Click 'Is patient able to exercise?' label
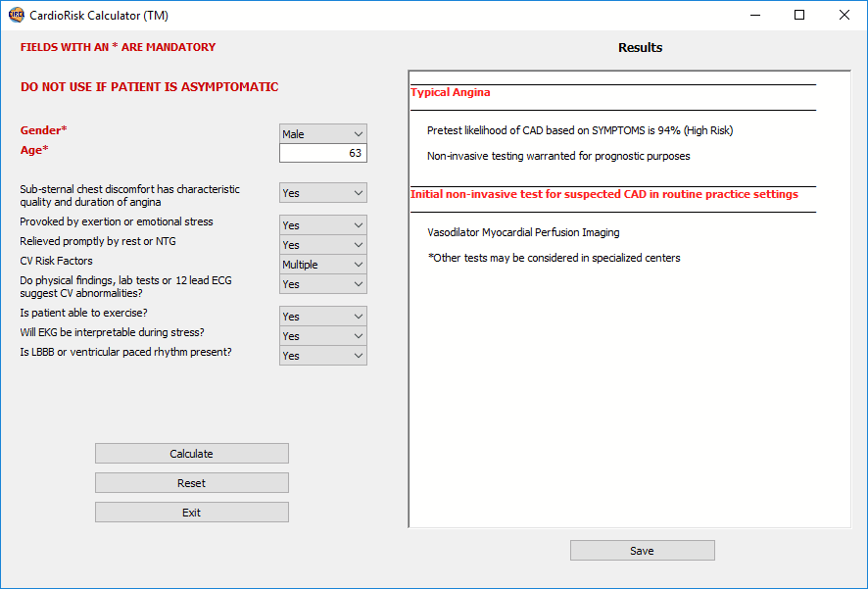 pos(83,313)
